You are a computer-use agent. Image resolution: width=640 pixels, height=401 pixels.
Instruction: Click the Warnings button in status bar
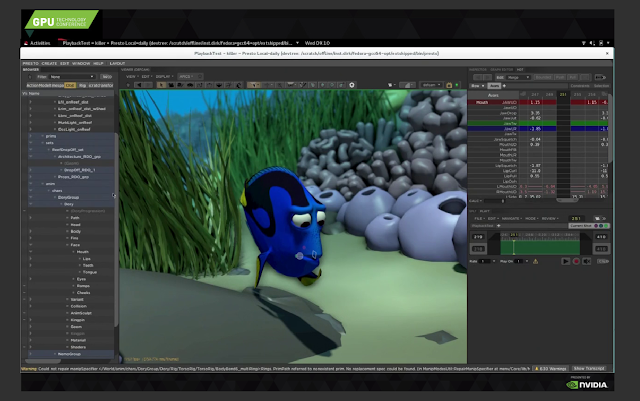point(551,368)
